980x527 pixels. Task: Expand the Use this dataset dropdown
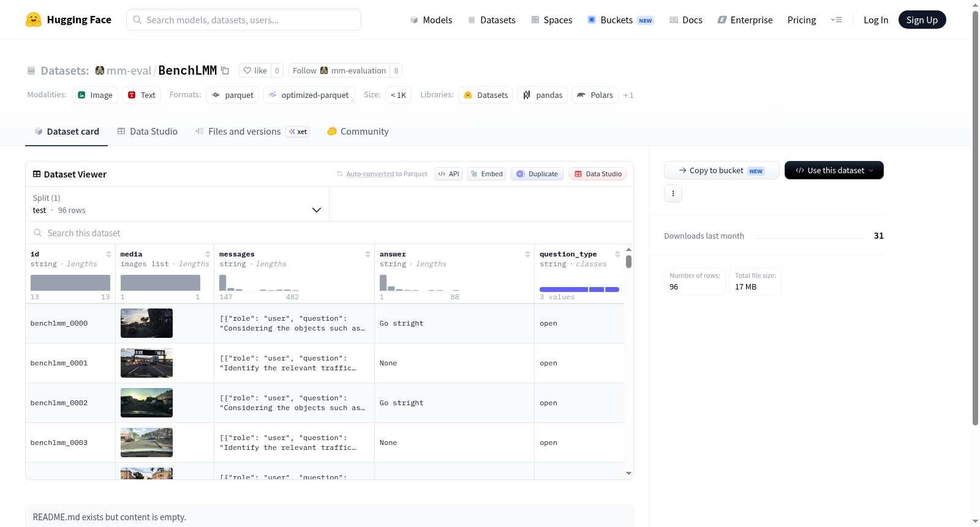tap(834, 170)
